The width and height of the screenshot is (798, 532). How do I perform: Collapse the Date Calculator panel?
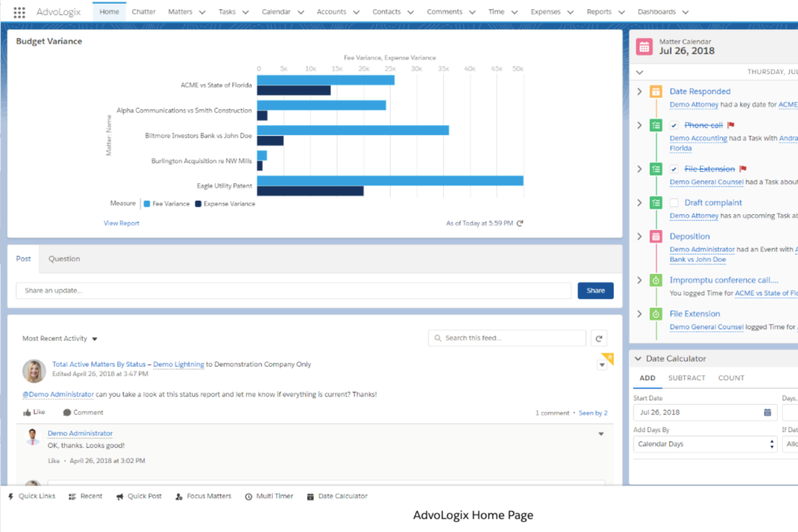[638, 358]
